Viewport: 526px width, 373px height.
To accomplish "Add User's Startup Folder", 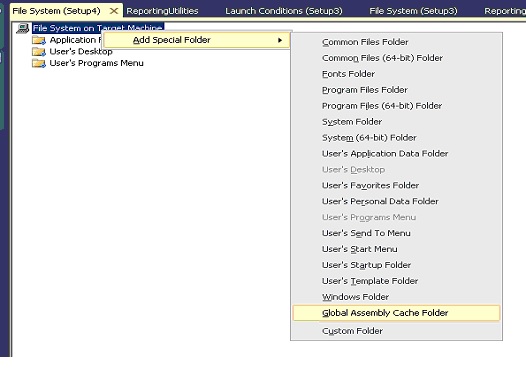I will point(396,265).
